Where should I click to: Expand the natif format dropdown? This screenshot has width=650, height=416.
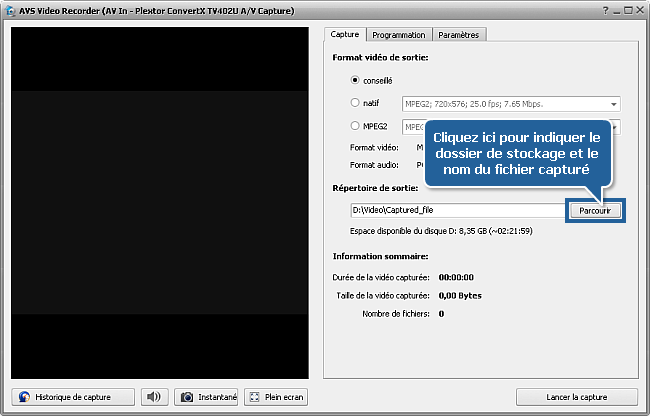point(614,104)
